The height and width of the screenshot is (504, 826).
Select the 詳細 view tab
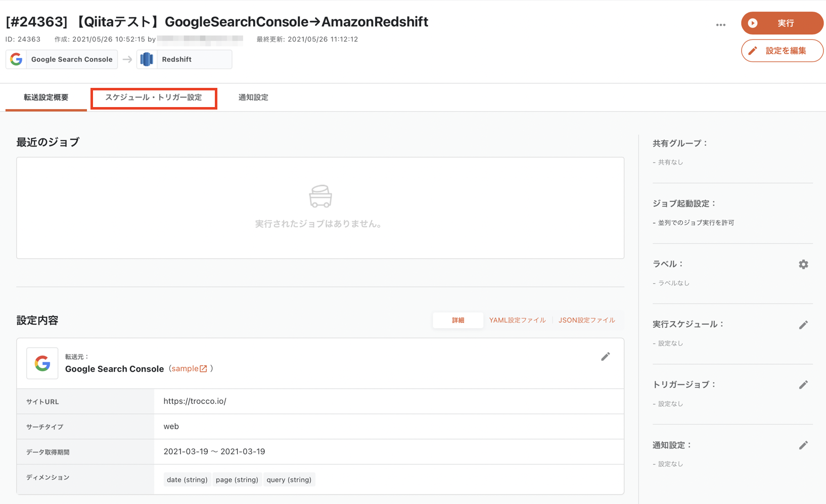pos(458,320)
